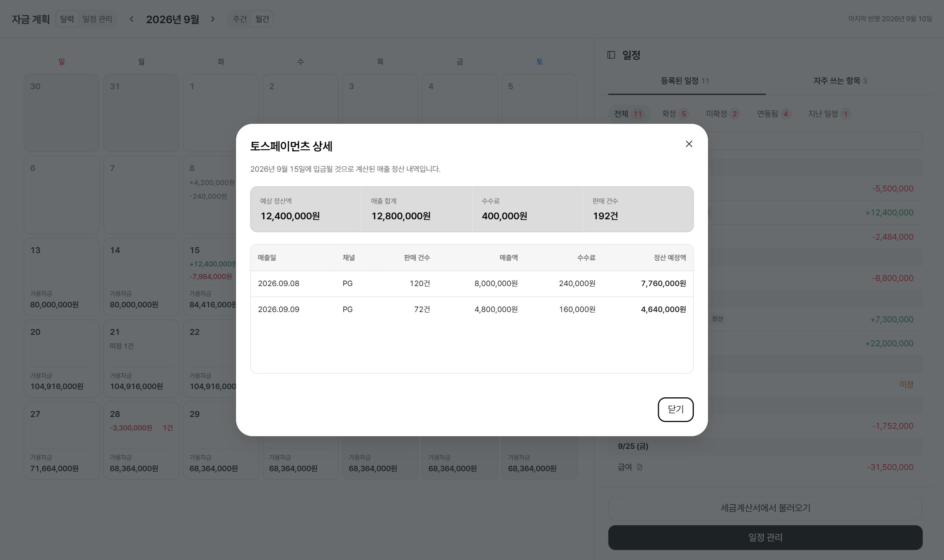Click the dark 일정 관리 button at bottom
Screen dimensions: 944x560
coord(765,537)
